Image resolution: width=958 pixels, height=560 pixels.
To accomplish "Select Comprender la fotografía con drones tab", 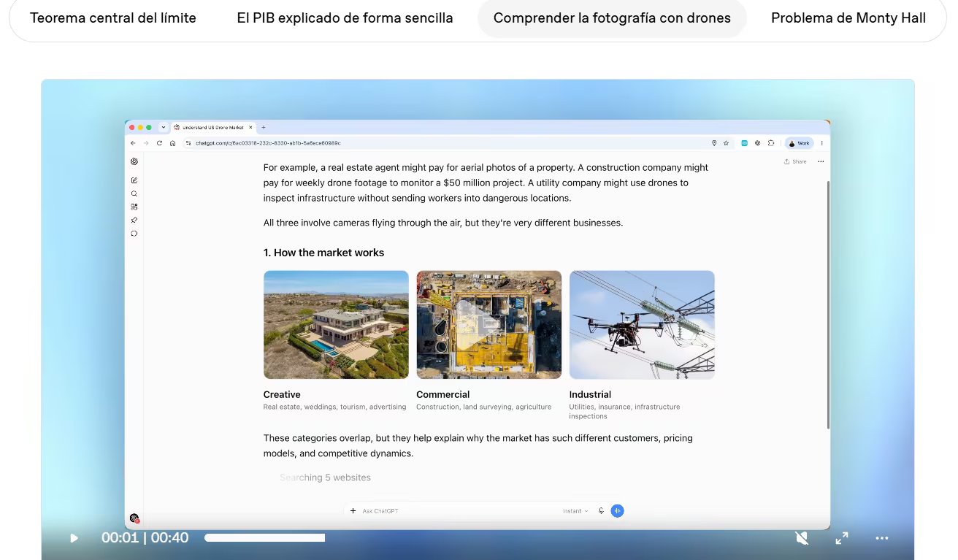I will click(x=612, y=18).
